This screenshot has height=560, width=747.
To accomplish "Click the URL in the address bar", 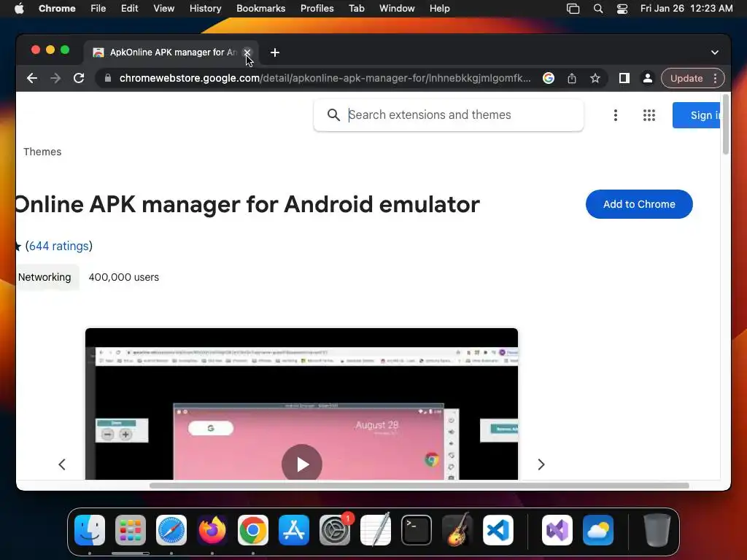I will [325, 78].
